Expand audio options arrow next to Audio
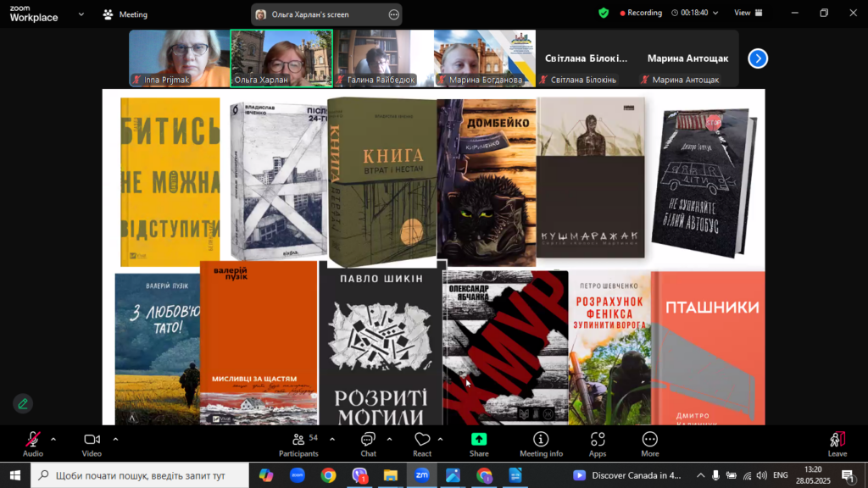 pos(53,440)
